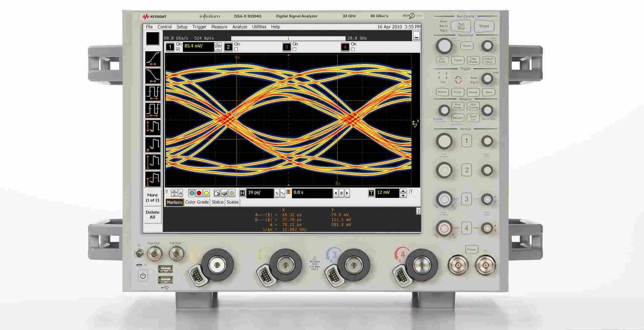Enable the channel 4 On checkbox
This screenshot has height=330, width=644.
pyautogui.click(x=353, y=49)
